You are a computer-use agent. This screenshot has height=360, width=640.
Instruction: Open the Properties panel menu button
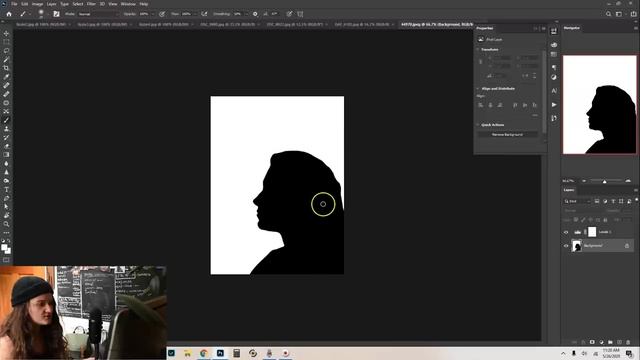543,28
